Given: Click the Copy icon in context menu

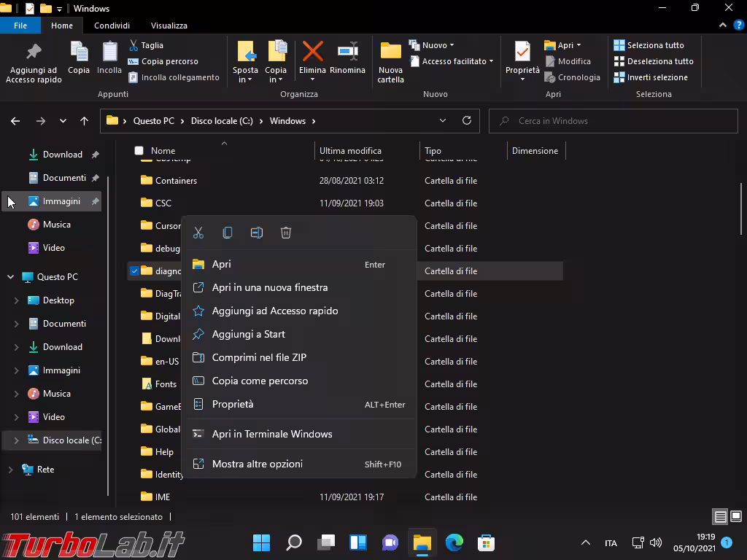Looking at the screenshot, I should pos(228,233).
